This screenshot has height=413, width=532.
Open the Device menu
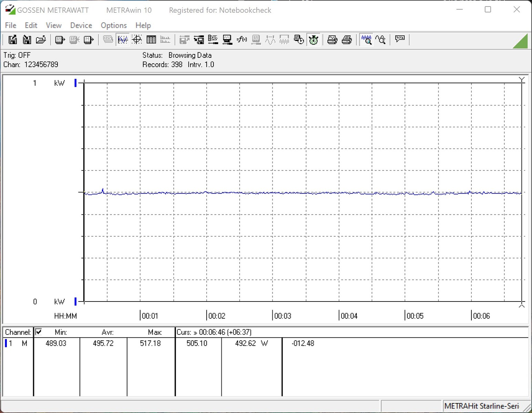click(x=81, y=25)
